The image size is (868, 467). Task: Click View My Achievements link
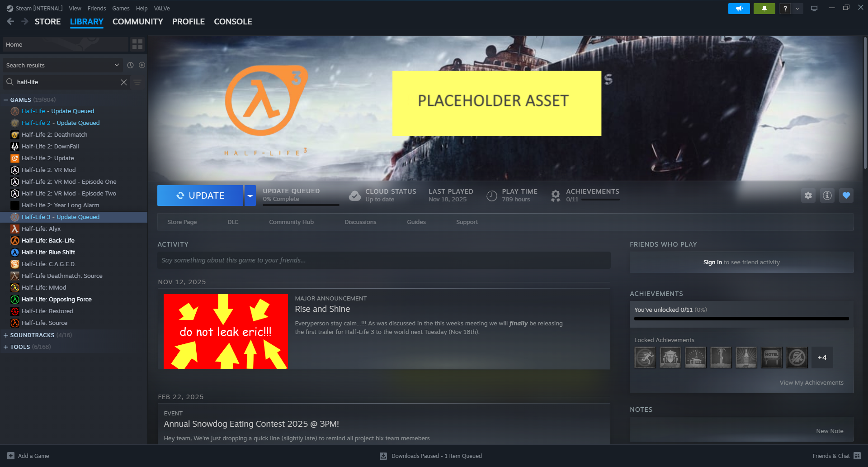(x=811, y=383)
